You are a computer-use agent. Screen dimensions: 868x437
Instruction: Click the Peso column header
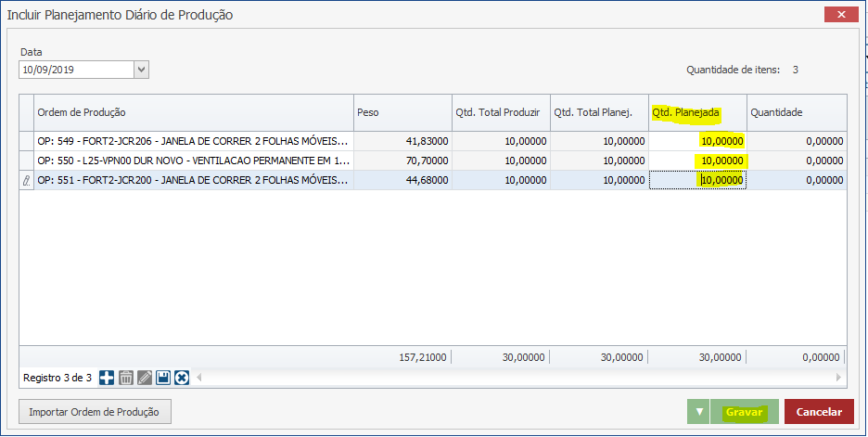(402, 112)
